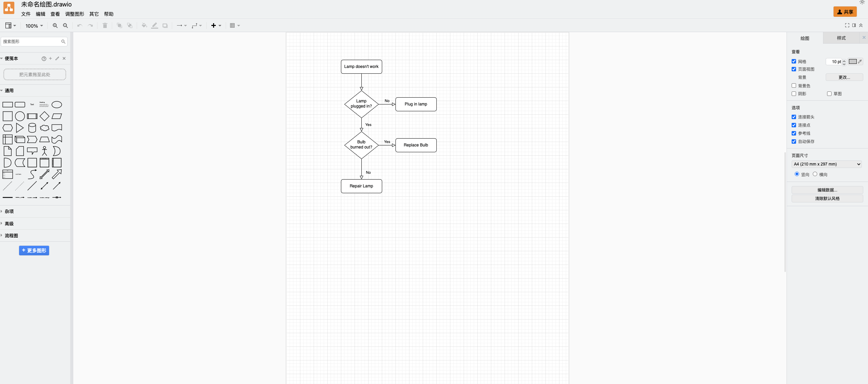Select the actor stick figure shape

pos(44,151)
